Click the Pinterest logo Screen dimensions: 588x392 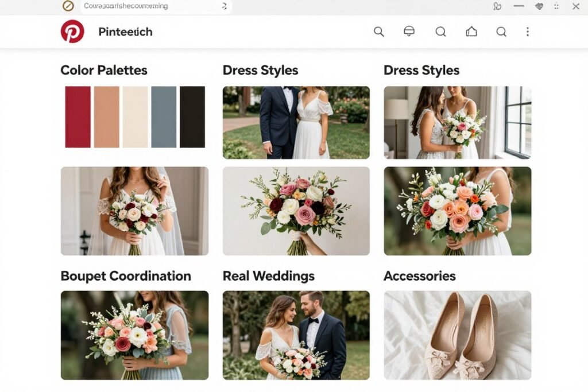71,32
